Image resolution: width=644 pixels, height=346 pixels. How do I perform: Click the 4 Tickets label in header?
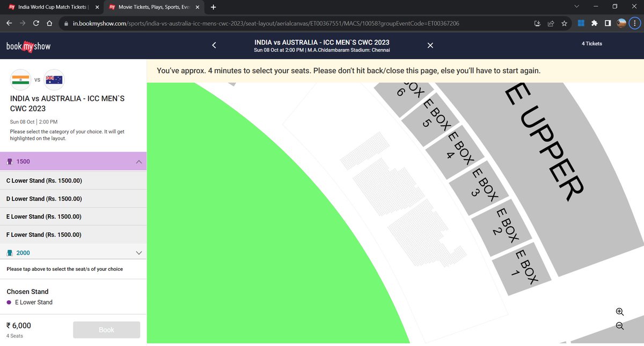[x=591, y=44]
